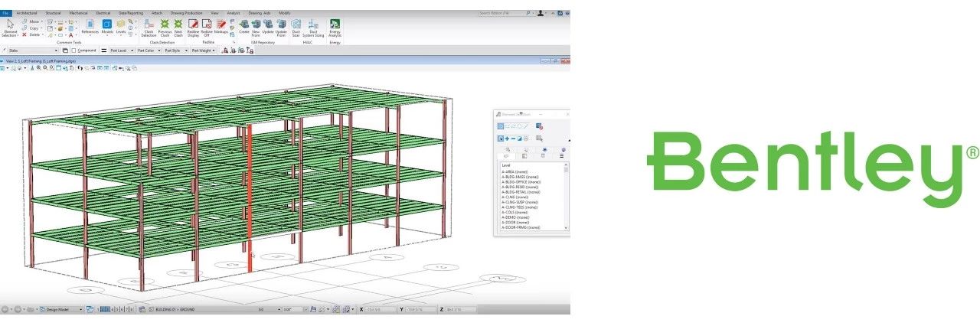Open the Part Weight dropdown
This screenshot has width=980, height=326.
pos(204,51)
